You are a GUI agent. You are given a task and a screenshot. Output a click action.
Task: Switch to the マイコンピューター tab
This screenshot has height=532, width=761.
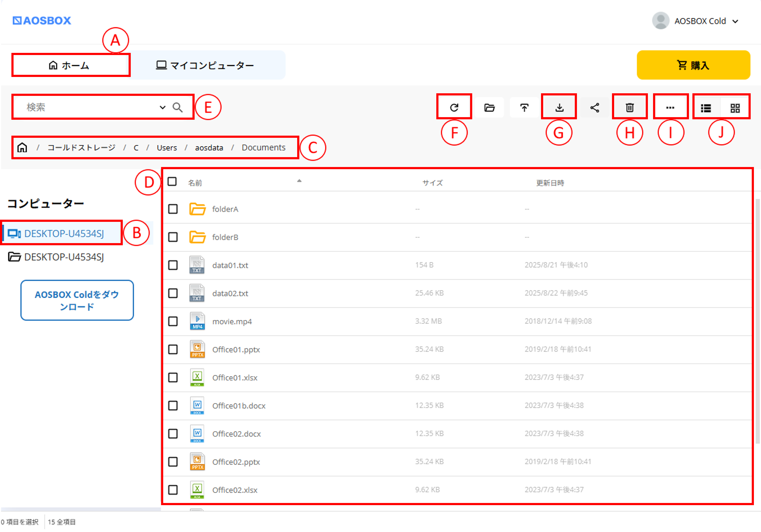[x=206, y=65]
